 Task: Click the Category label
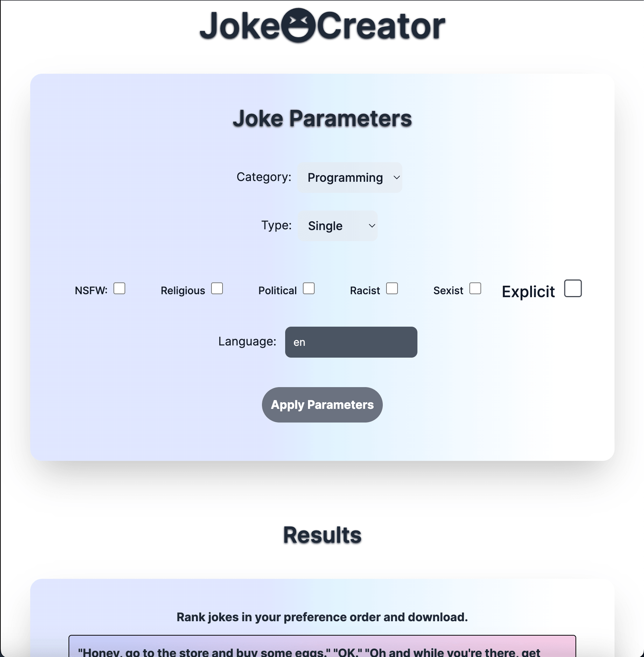pyautogui.click(x=264, y=177)
